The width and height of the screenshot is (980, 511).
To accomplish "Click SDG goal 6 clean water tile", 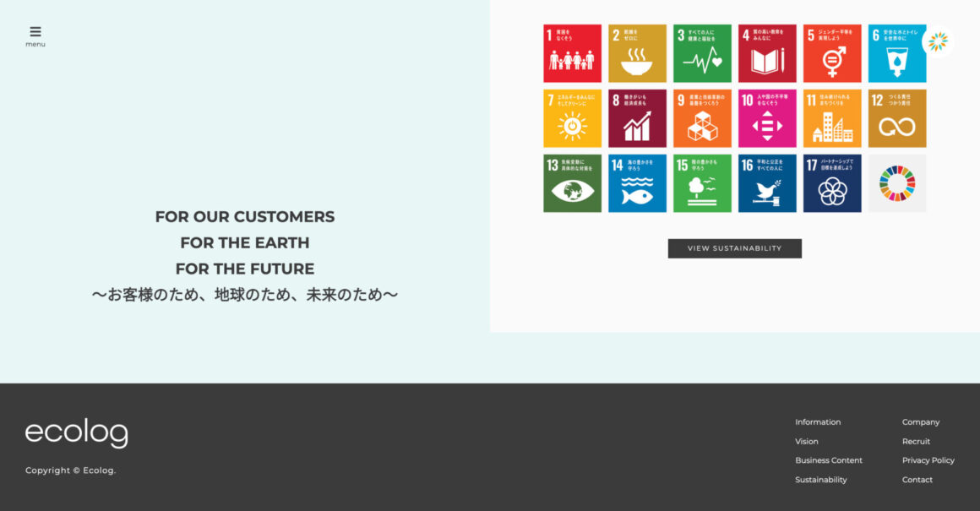I will 897,53.
